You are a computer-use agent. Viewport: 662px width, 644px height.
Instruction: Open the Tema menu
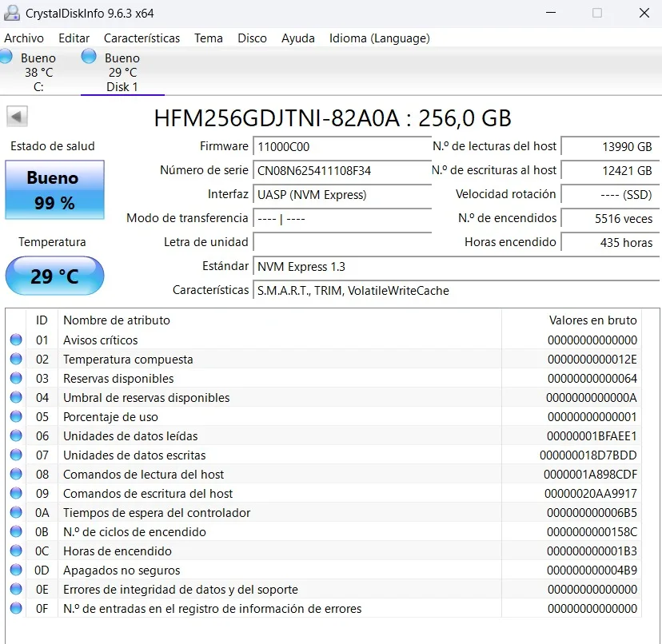[209, 38]
